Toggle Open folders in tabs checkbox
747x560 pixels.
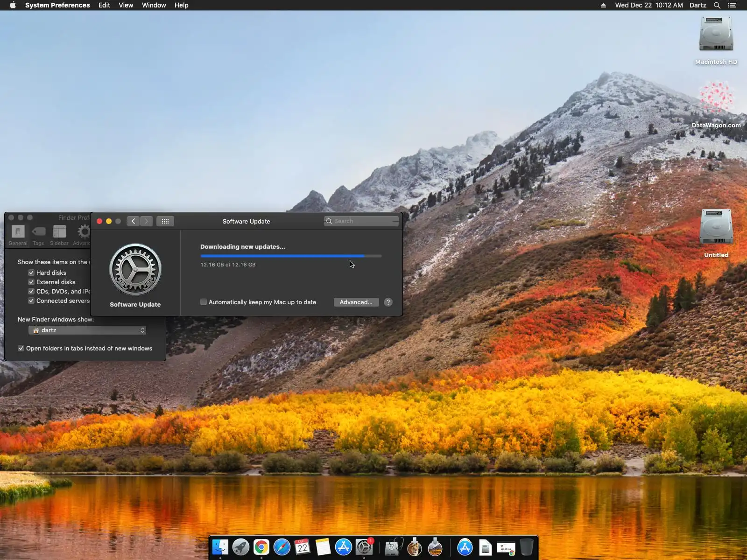[x=21, y=348]
